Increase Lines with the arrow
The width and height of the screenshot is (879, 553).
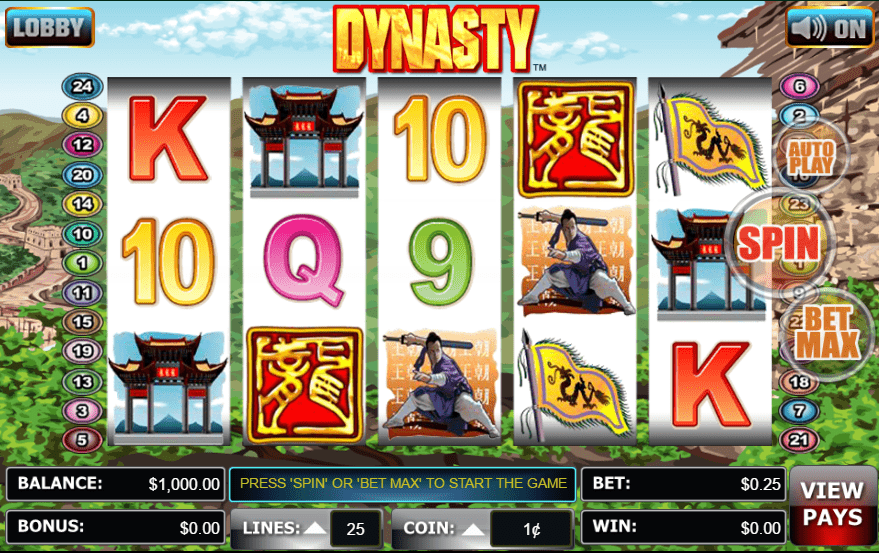[315, 528]
